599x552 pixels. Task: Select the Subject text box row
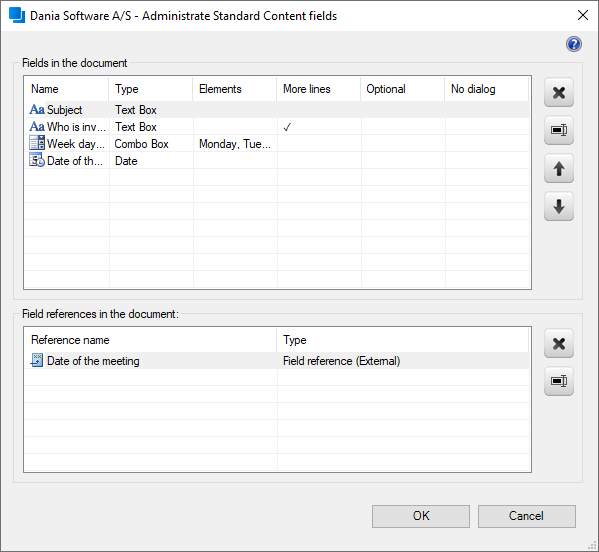coord(277,110)
